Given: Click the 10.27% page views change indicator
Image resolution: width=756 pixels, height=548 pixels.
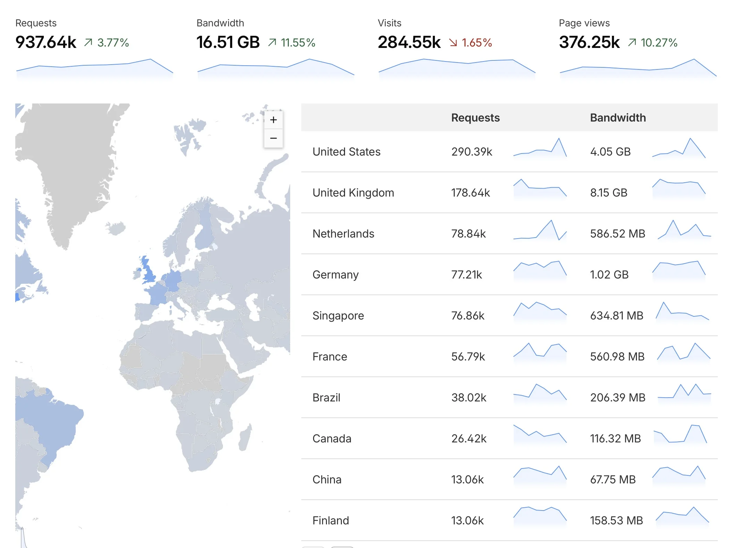Looking at the screenshot, I should 653,43.
